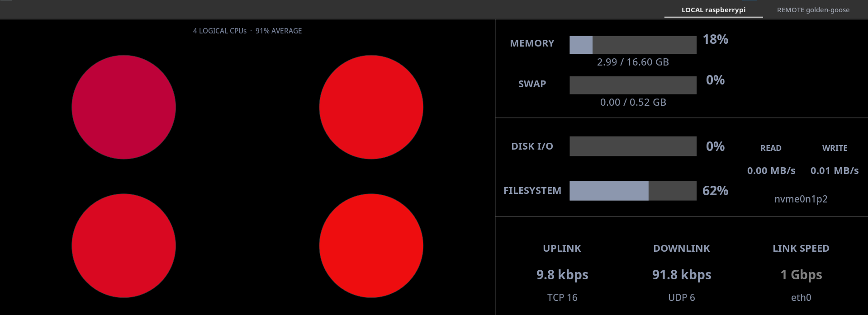
Task: Select the CPU circle right of the crimson one
Action: click(x=371, y=107)
